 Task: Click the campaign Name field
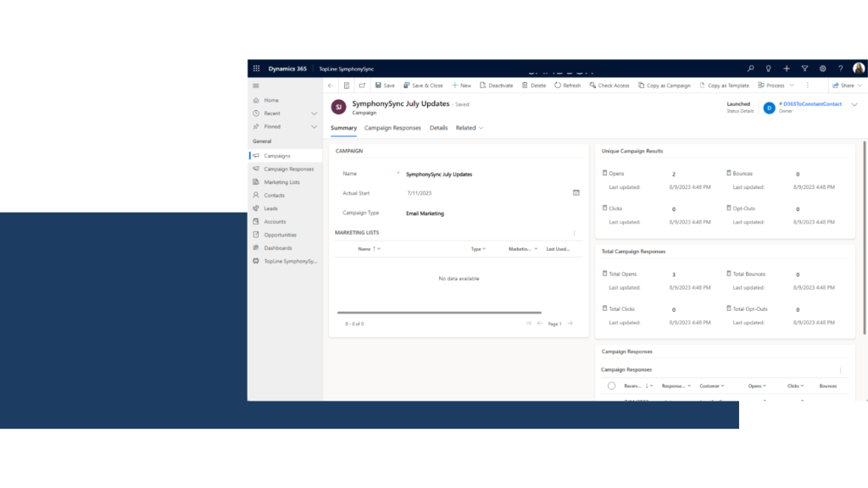click(492, 175)
